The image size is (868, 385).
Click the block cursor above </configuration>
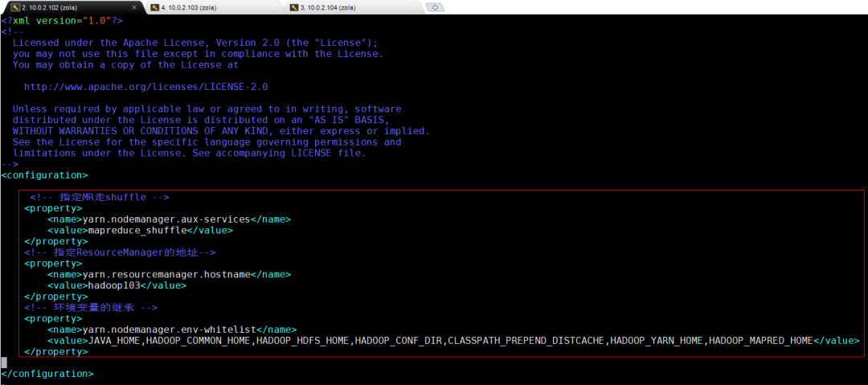pyautogui.click(x=4, y=362)
